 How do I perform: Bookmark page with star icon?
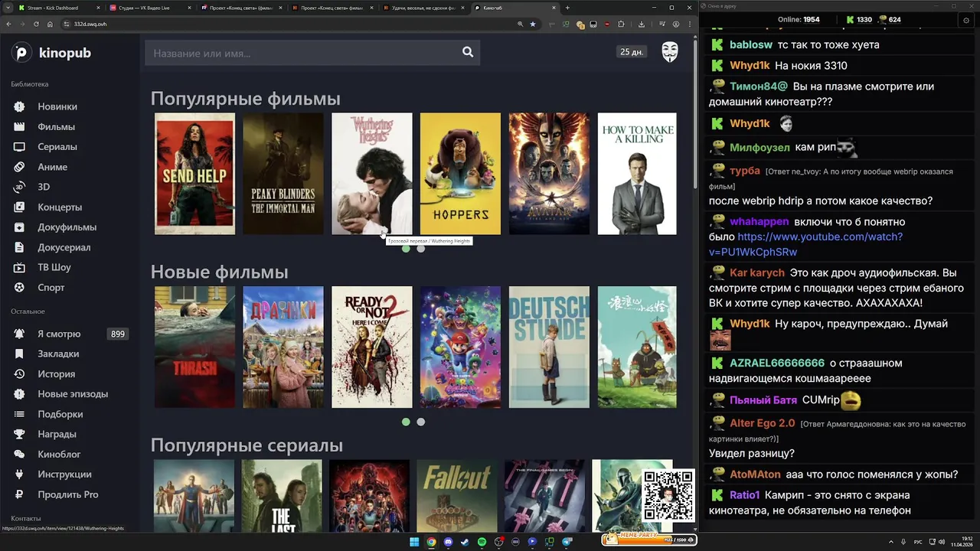[533, 24]
